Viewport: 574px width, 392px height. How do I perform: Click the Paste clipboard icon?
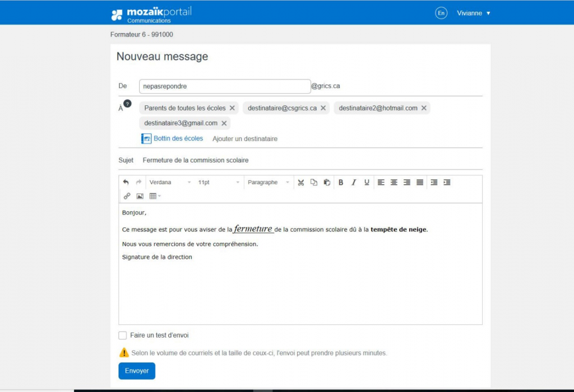tap(327, 182)
